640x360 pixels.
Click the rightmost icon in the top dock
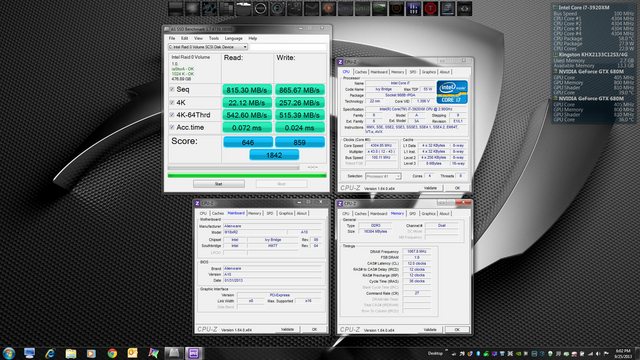pos(464,9)
